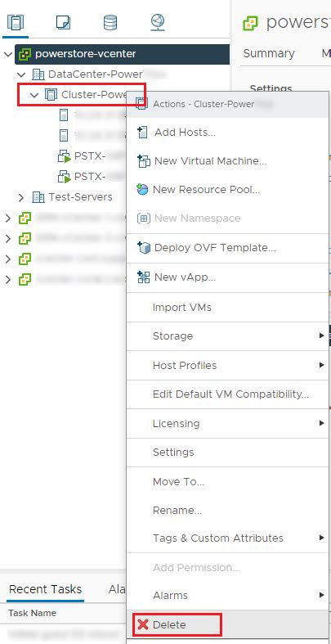
Task: Open the Storage view database icon
Action: pos(110,22)
